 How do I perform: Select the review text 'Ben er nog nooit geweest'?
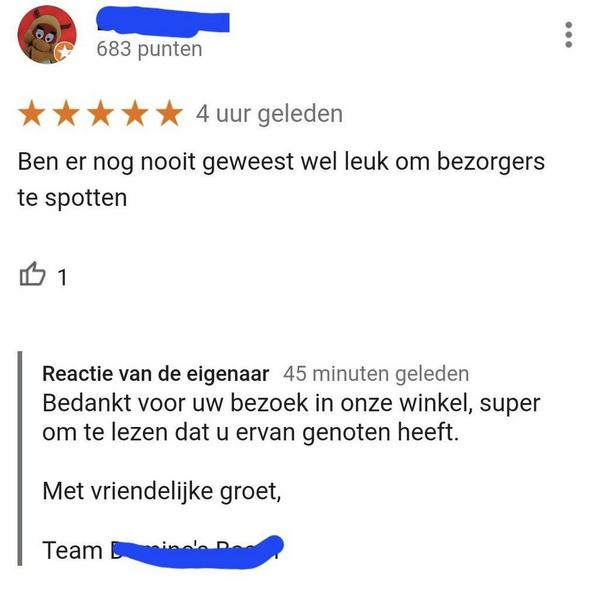pos(156,162)
